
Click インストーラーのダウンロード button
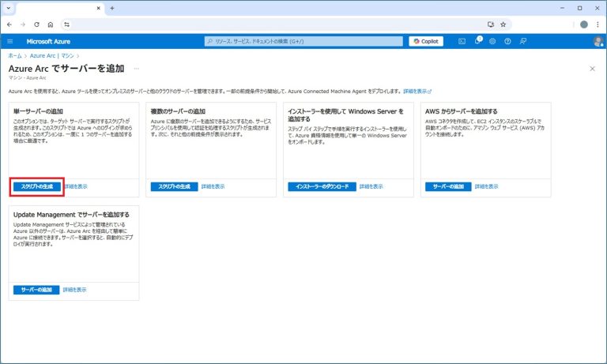coord(322,186)
